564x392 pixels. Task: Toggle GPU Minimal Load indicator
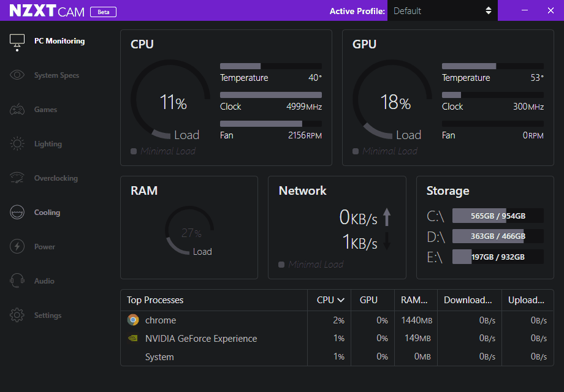(356, 151)
